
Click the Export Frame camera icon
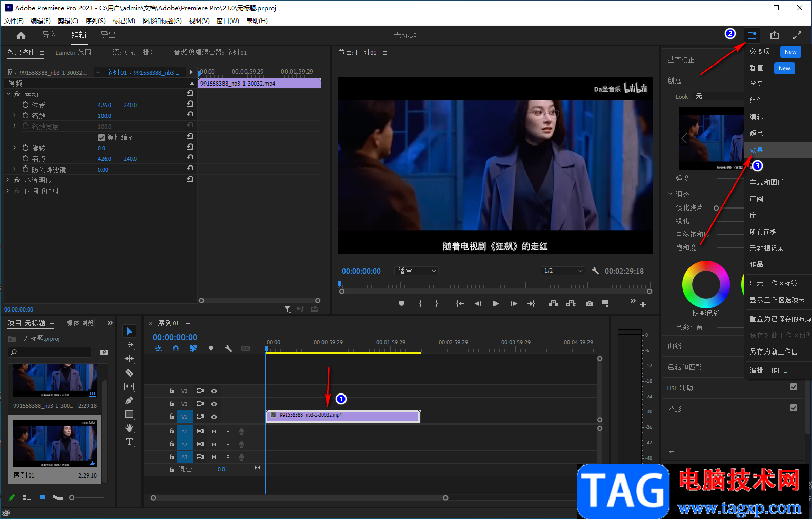coord(590,304)
